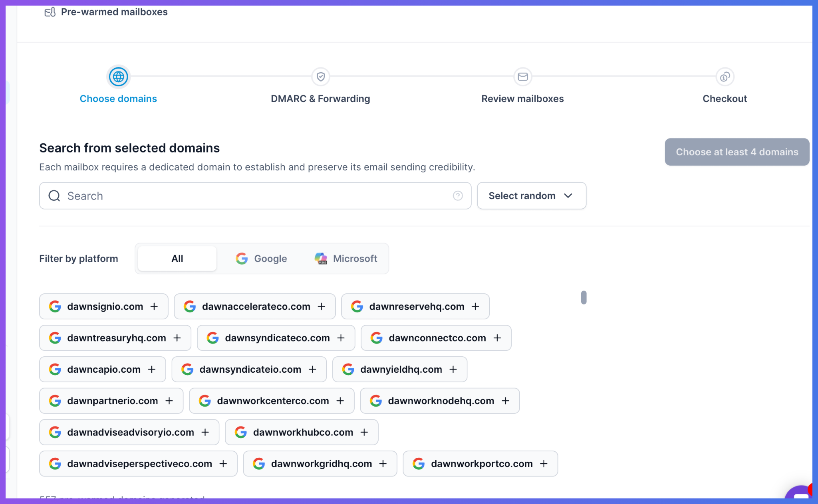The height and width of the screenshot is (504, 818).
Task: Click the plus beside dawnconnectco.com
Action: 497,338
